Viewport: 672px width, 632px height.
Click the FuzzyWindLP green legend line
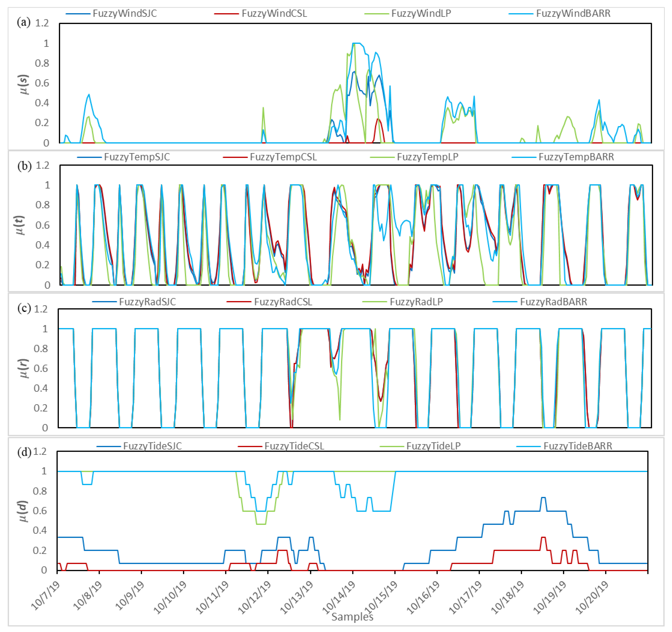pos(377,14)
